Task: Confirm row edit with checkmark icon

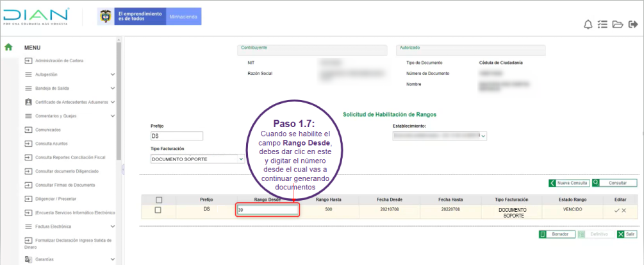Action: (x=616, y=210)
